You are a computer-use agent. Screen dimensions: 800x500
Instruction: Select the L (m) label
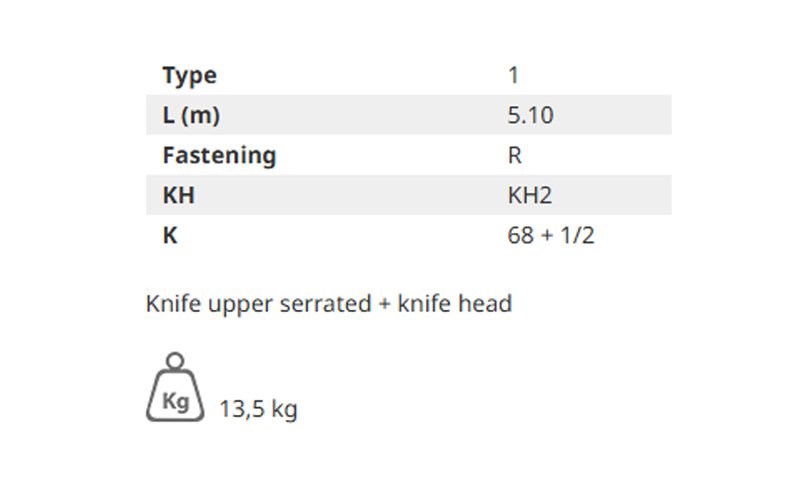click(x=191, y=115)
